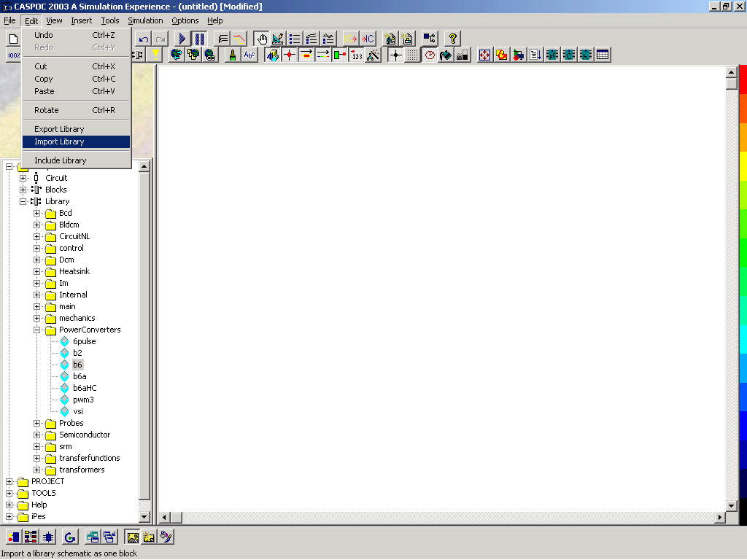Image resolution: width=747 pixels, height=560 pixels.
Task: Click the circular green-dot refresh icon at bottom
Action: (x=70, y=537)
